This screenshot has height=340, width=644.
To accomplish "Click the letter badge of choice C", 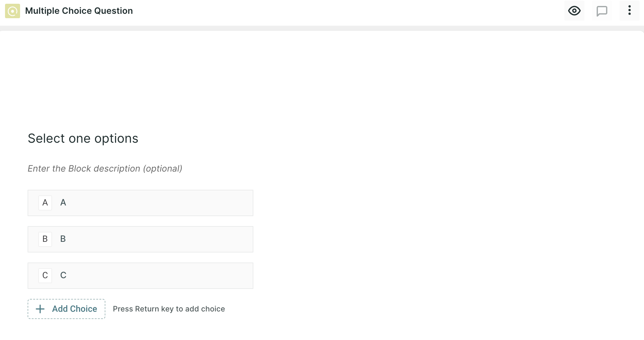I will (45, 275).
